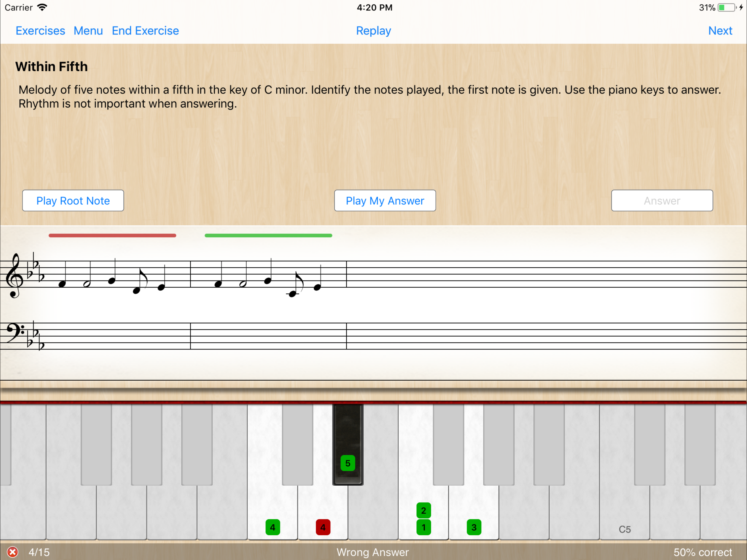Click the red bar above first measure
This screenshot has width=747, height=560.
(x=112, y=235)
